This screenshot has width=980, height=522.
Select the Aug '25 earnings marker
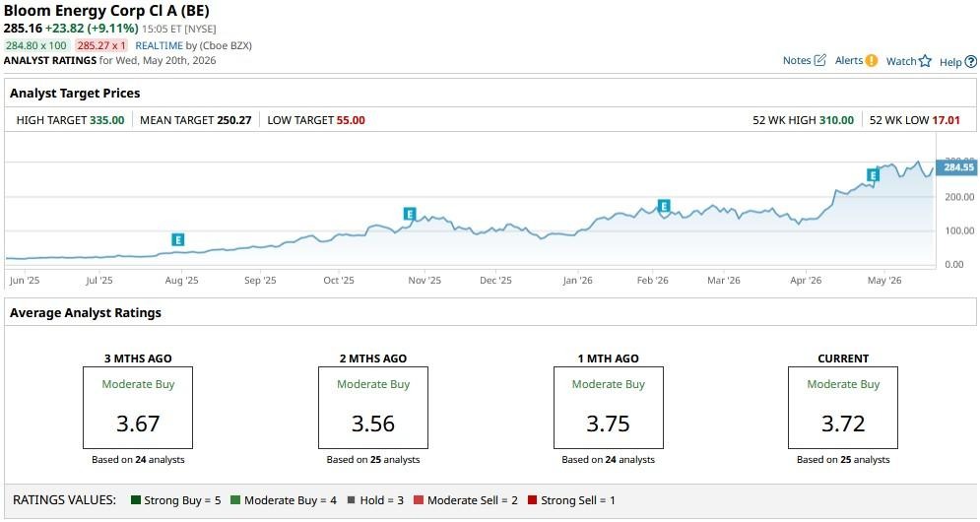click(178, 239)
